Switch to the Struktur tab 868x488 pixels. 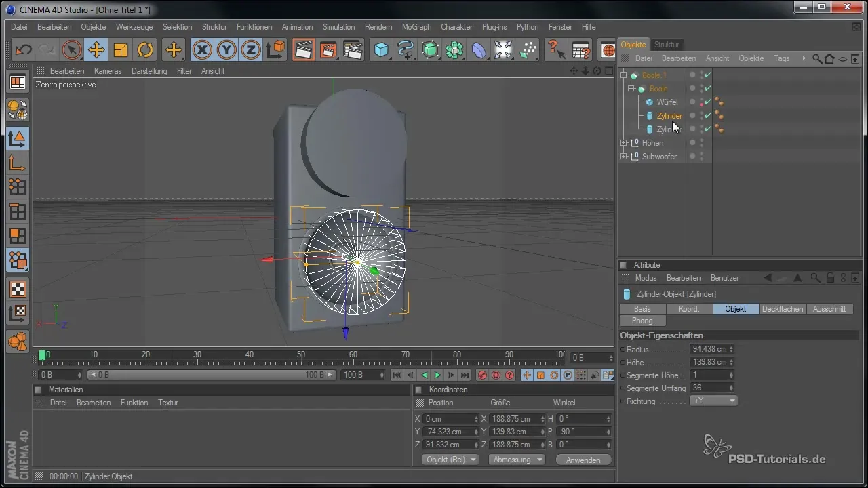point(667,45)
